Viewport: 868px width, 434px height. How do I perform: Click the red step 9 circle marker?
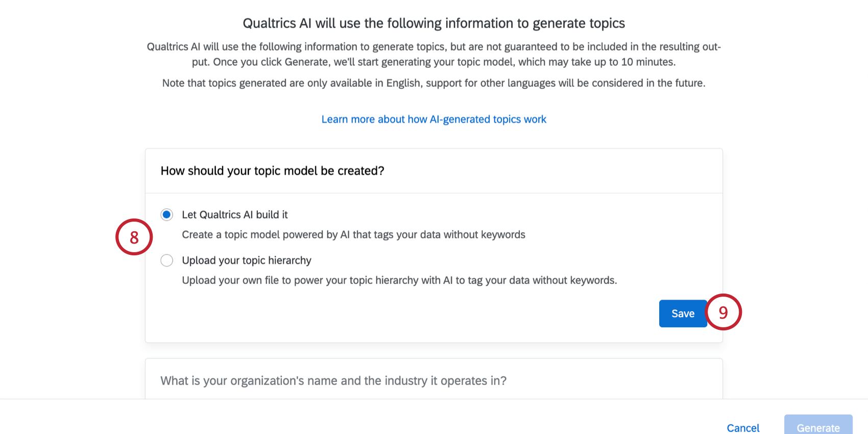pyautogui.click(x=723, y=312)
